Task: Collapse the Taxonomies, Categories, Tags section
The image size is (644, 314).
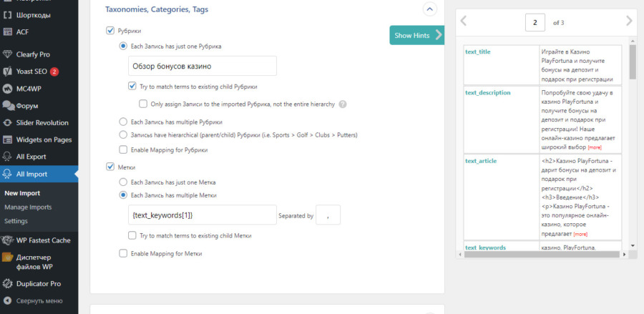Action: tap(429, 9)
